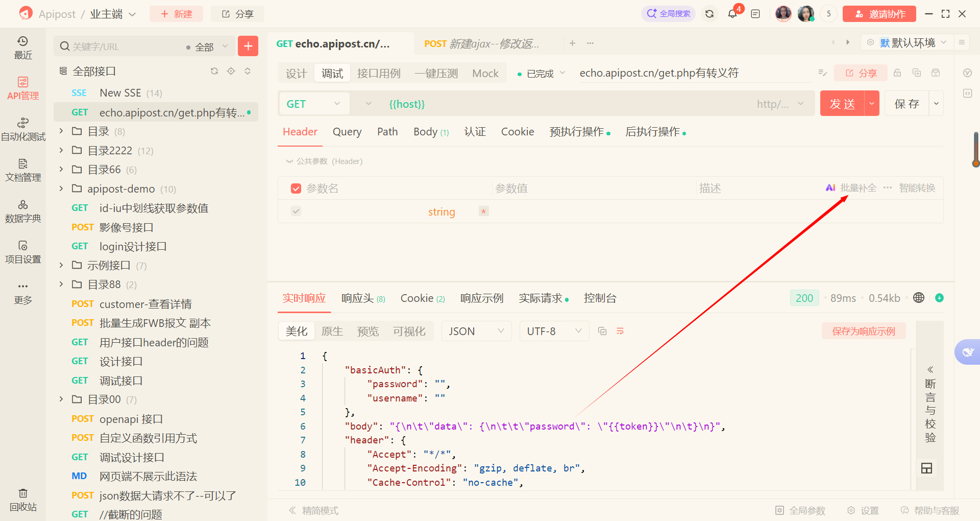The width and height of the screenshot is (980, 521).
Task: Open the JSON format dropdown
Action: 476,331
